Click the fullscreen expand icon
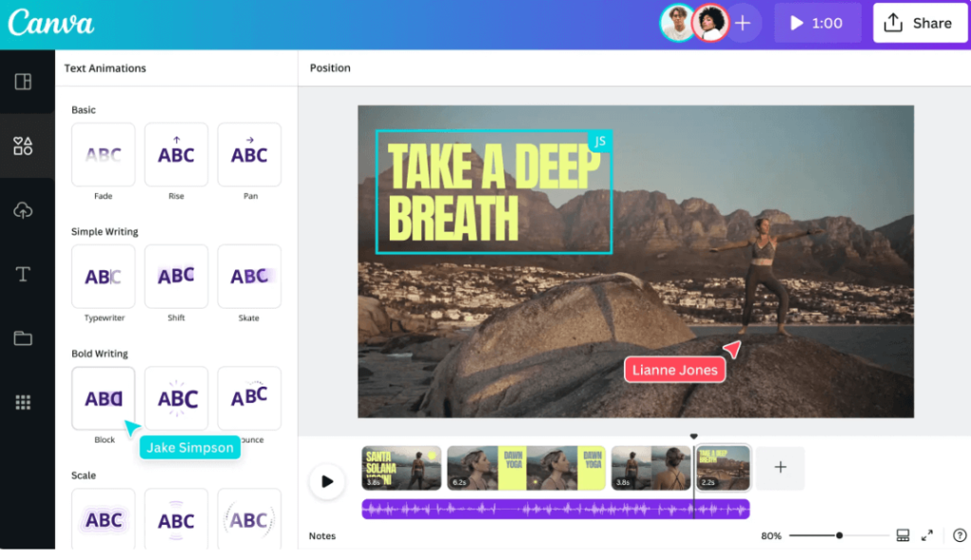Viewport: 971px width, 560px height. tap(927, 535)
